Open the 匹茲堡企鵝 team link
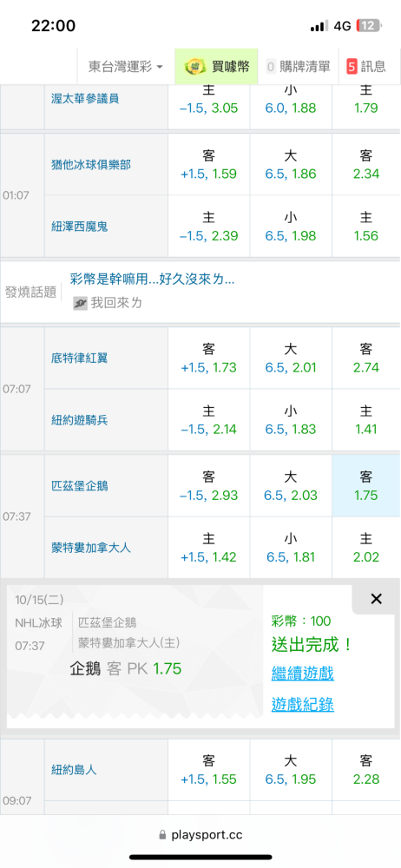The width and height of the screenshot is (401, 868). point(80,486)
